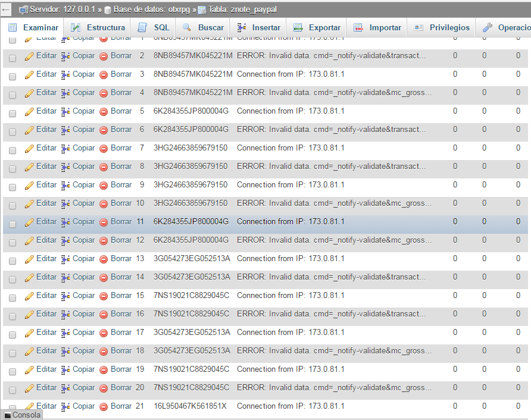
Task: Click Borrar link for row 8
Action: pyautogui.click(x=121, y=167)
